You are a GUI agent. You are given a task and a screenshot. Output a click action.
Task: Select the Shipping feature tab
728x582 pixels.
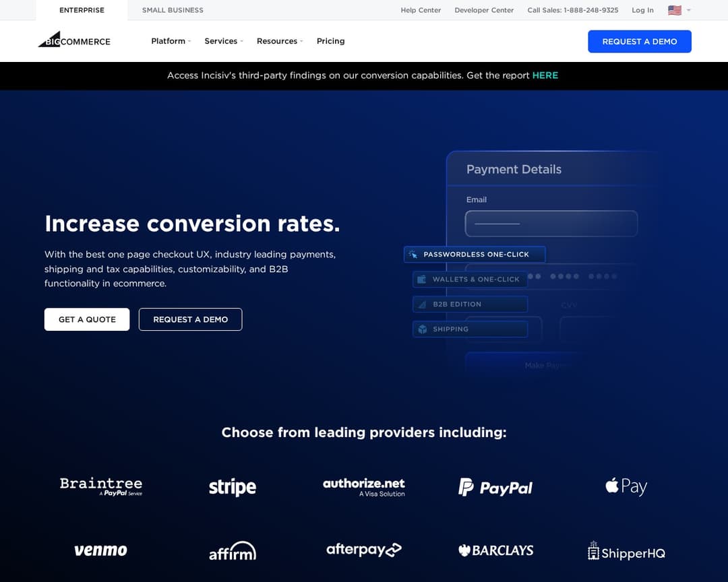coord(470,329)
